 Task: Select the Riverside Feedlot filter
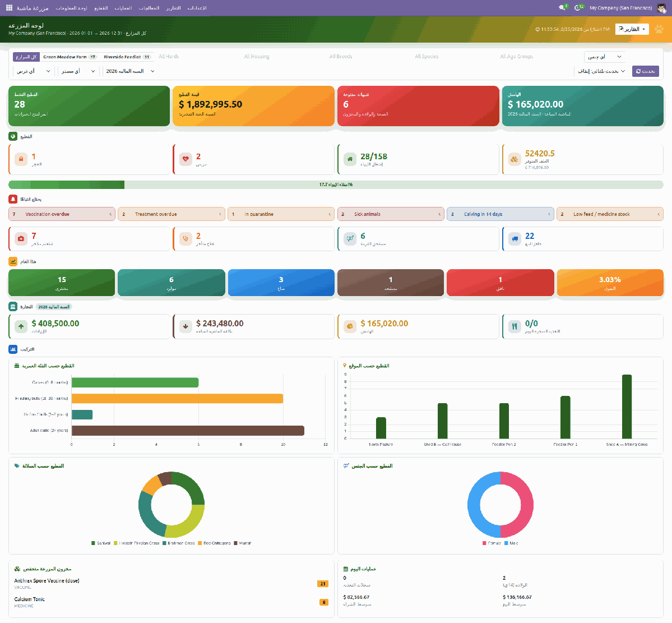point(127,57)
